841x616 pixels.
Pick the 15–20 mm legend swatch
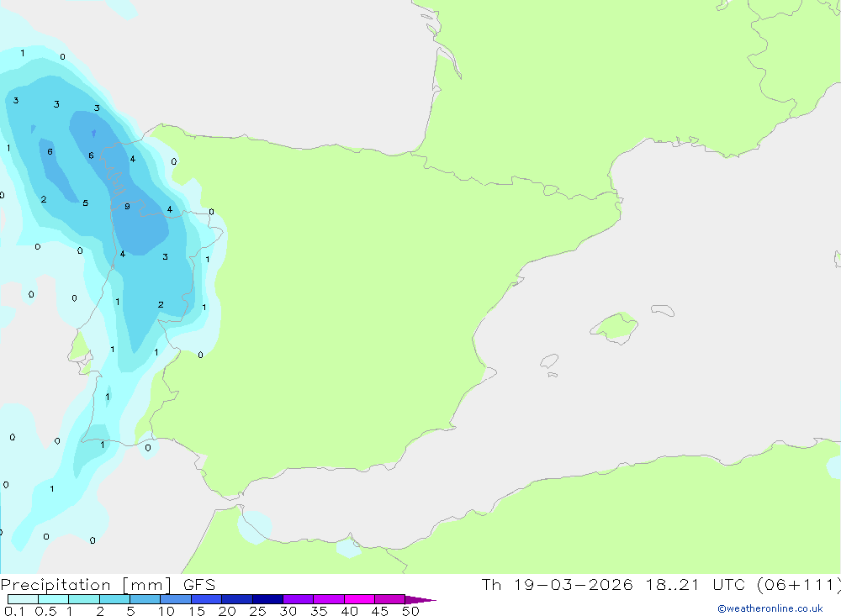tap(207, 599)
